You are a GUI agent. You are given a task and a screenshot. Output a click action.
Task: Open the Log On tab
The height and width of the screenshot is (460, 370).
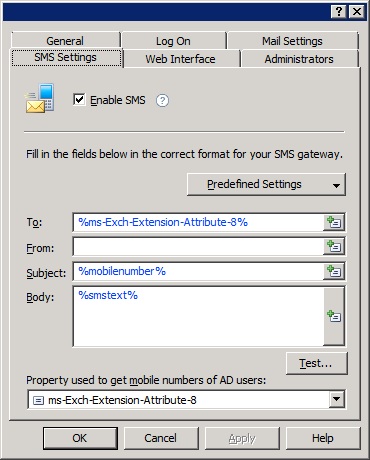pyautogui.click(x=173, y=41)
